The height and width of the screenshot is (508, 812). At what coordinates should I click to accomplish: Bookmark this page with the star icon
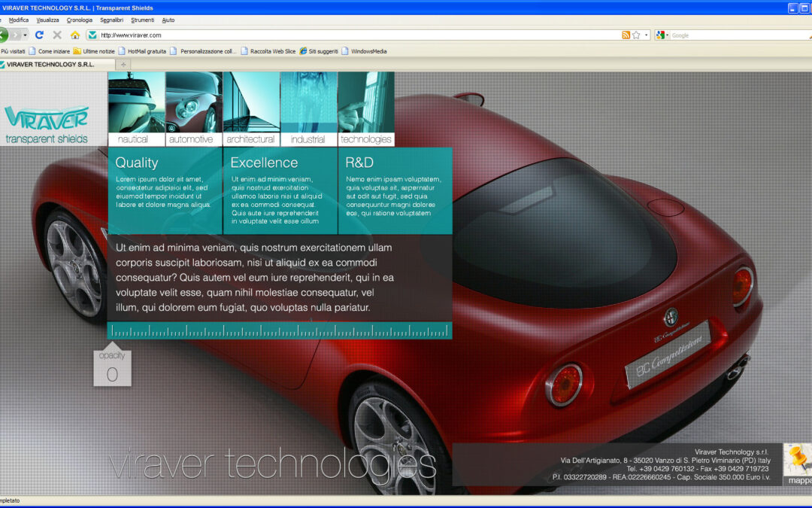click(x=637, y=35)
